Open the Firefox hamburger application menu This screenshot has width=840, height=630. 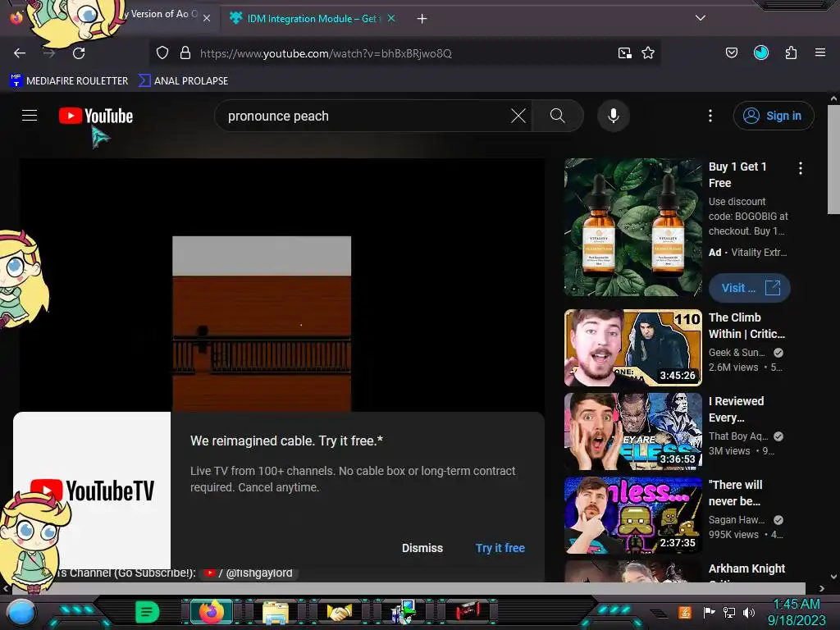coord(820,53)
